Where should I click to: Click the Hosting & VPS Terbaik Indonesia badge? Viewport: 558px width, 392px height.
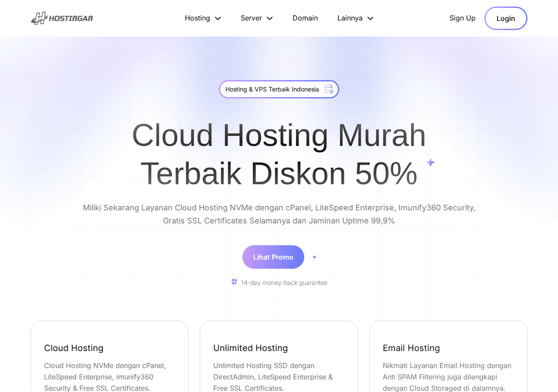[279, 89]
